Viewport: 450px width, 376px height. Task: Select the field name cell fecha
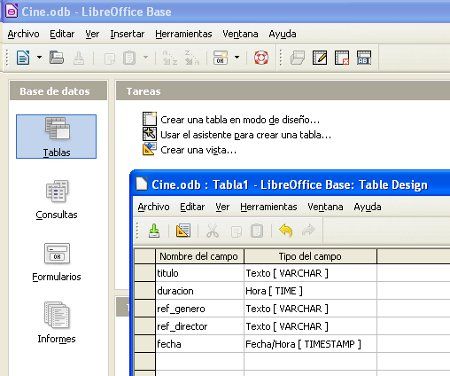(199, 344)
